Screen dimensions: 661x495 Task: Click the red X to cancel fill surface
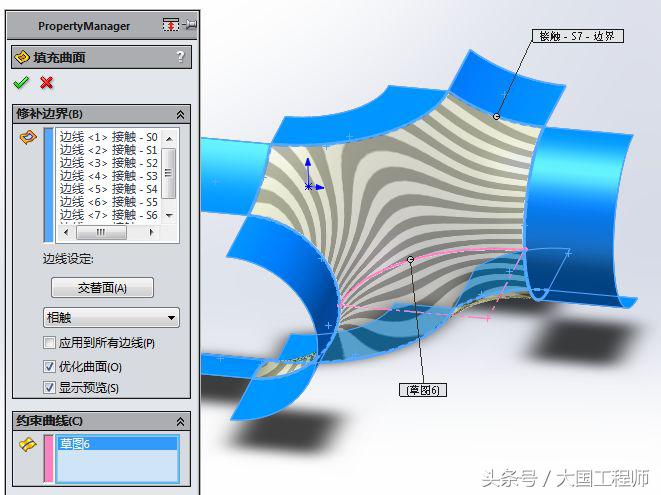tap(47, 83)
